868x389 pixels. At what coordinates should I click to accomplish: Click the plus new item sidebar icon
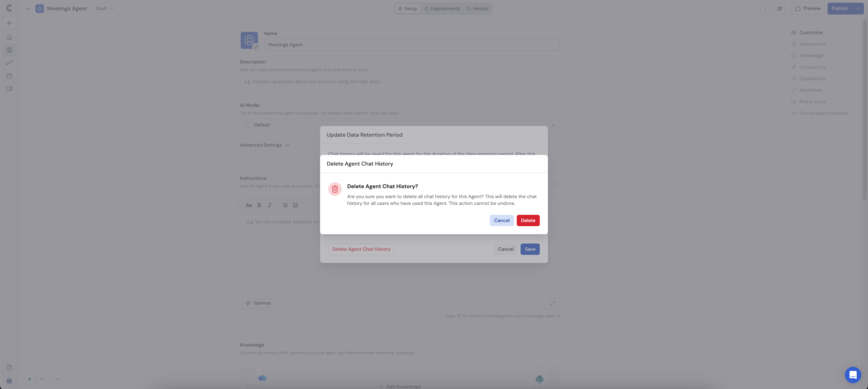pyautogui.click(x=9, y=23)
